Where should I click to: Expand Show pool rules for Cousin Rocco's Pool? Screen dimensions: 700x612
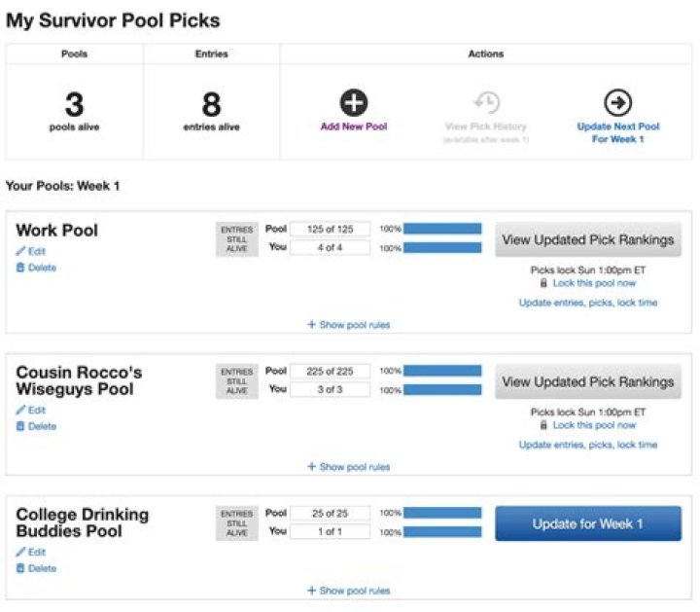tap(349, 467)
